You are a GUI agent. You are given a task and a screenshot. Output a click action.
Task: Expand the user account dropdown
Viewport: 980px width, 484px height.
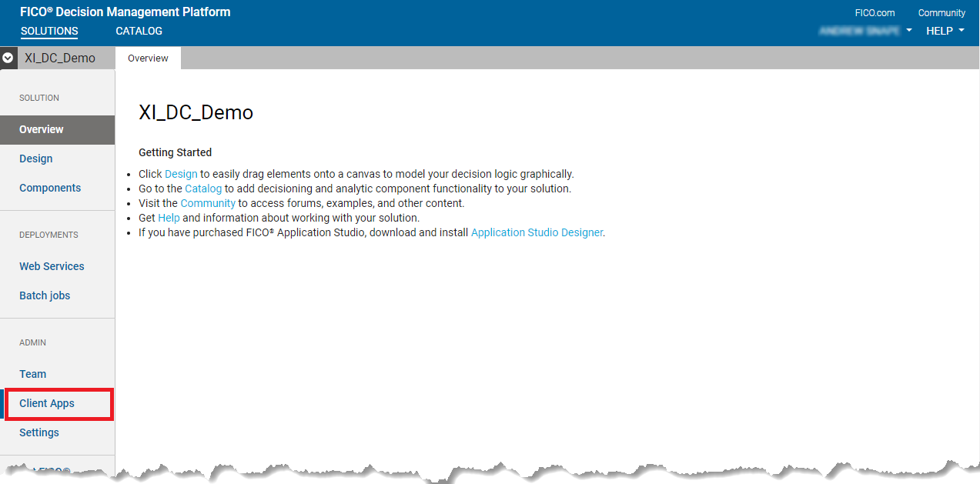click(x=865, y=31)
